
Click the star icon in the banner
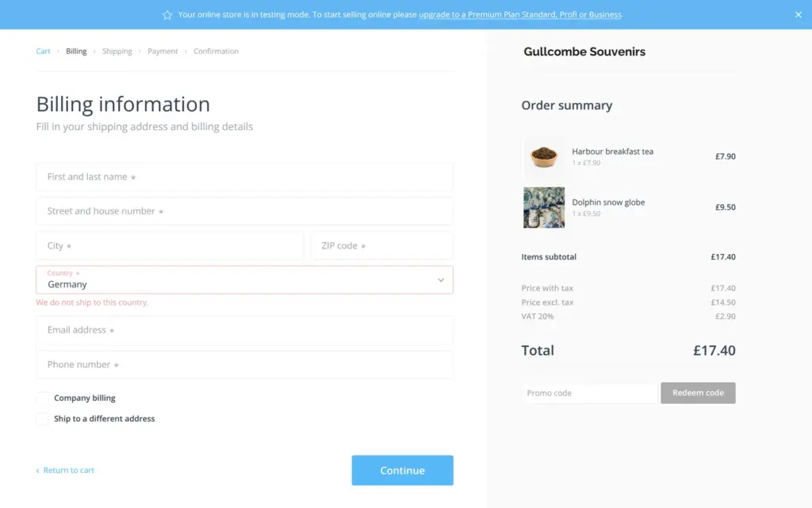tap(167, 15)
